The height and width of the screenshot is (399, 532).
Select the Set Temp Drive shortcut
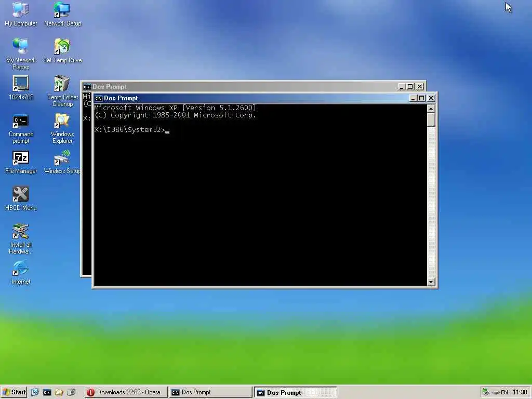(62, 51)
